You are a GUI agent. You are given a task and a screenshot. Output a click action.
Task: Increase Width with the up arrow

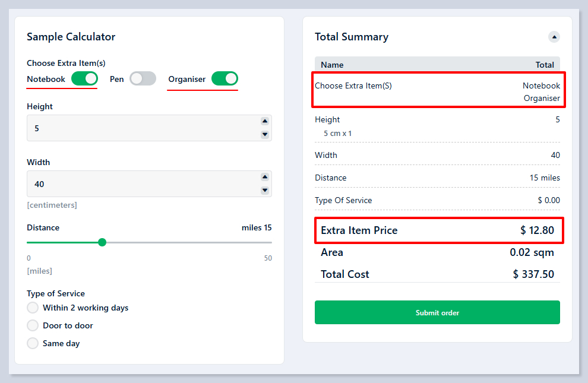coord(265,177)
